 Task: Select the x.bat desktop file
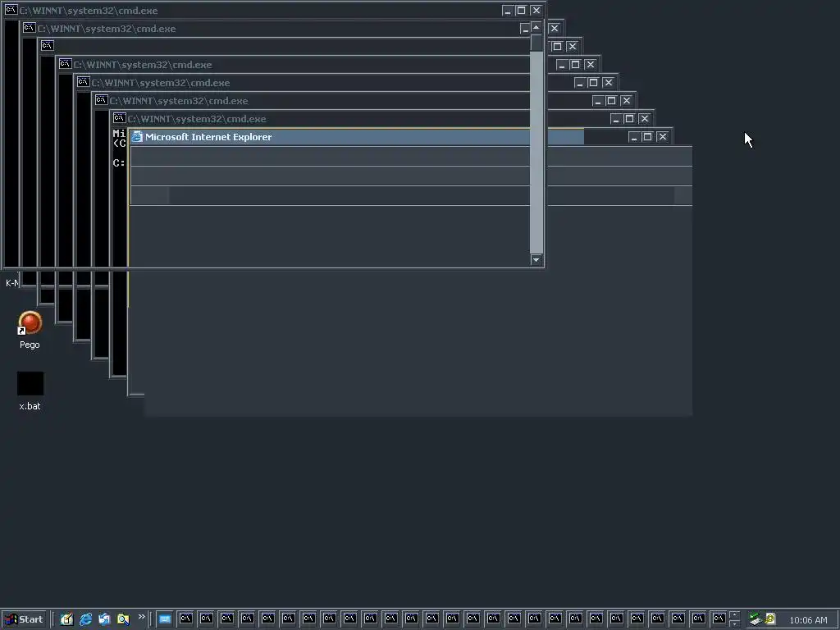pos(30,391)
